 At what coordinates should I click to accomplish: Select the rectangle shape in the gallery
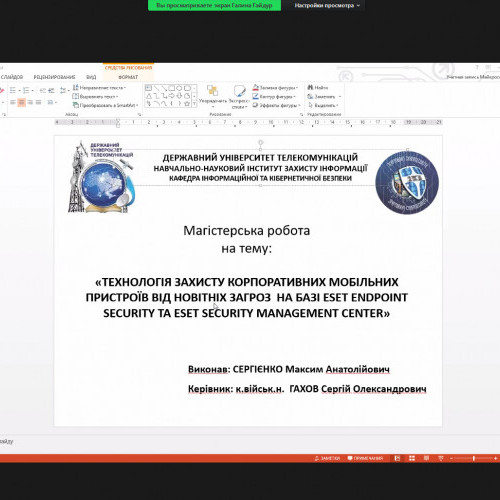click(171, 88)
